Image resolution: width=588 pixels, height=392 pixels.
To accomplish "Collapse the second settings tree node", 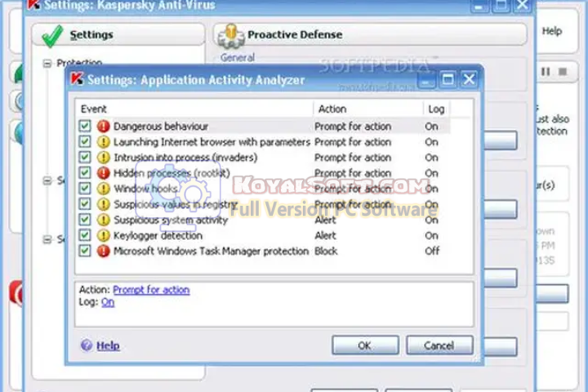I will pyautogui.click(x=47, y=180).
